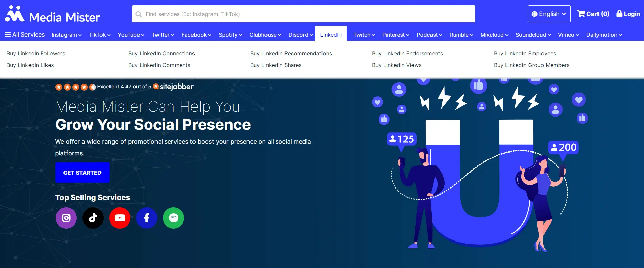Viewport: 644px width, 268px height.
Task: Click the globe language icon
Action: (535, 14)
